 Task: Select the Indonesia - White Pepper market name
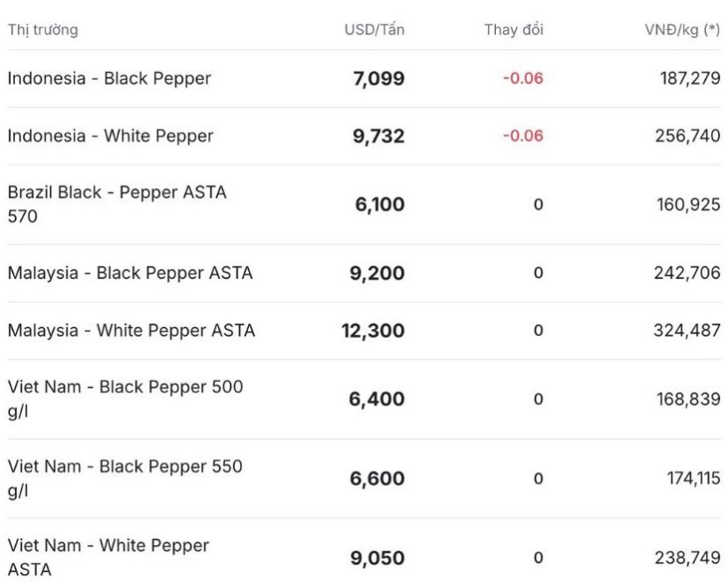(111, 135)
